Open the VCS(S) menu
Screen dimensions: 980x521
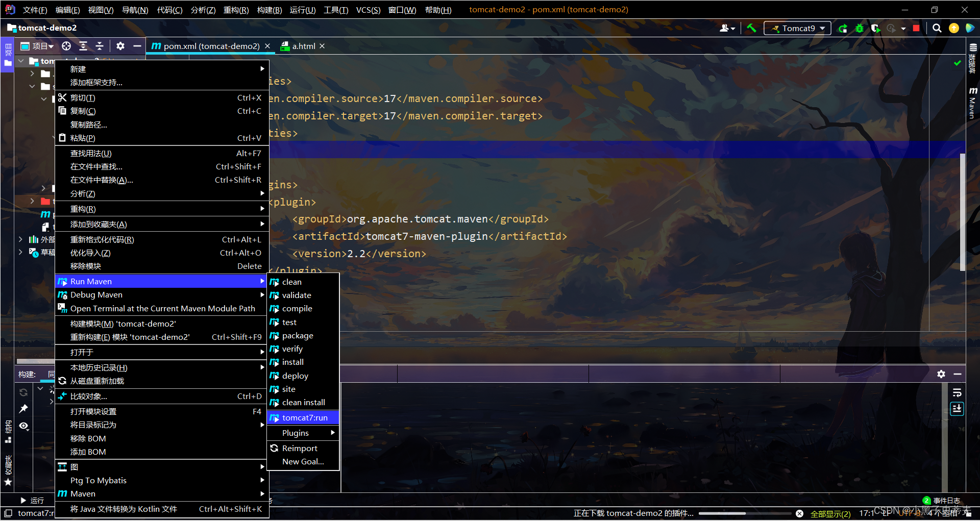pyautogui.click(x=368, y=10)
